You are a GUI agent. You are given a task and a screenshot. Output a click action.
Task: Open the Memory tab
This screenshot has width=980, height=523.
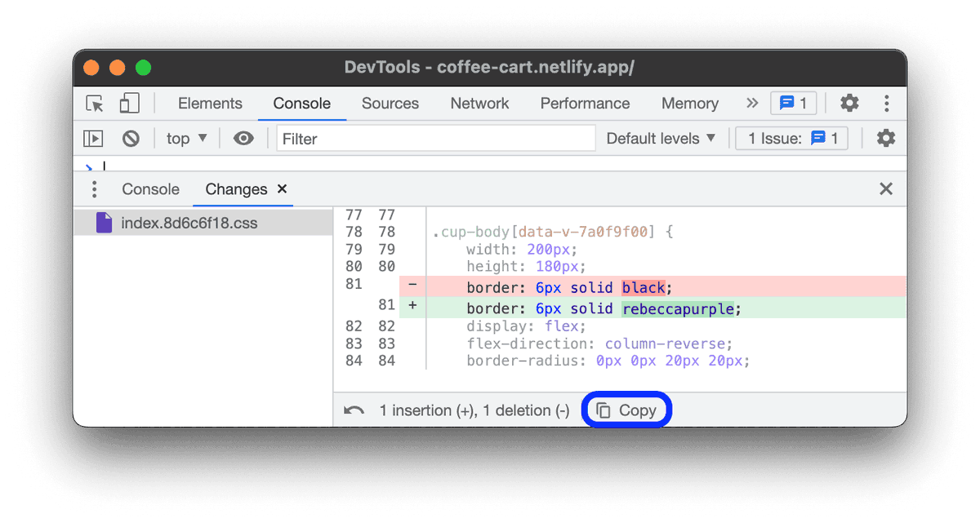click(x=690, y=104)
